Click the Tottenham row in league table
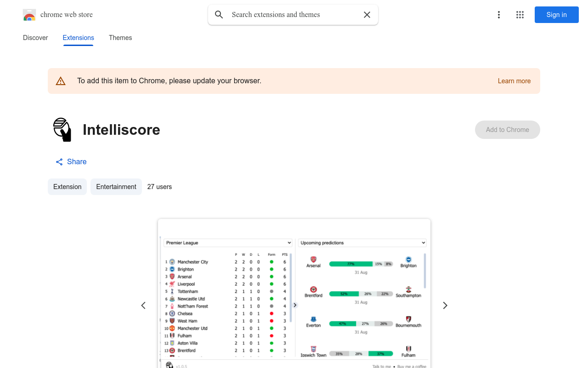The image size is (588, 368). coord(226,291)
